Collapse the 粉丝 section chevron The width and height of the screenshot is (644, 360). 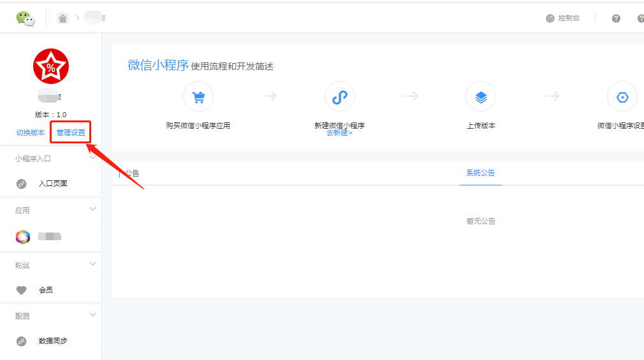pos(92,264)
